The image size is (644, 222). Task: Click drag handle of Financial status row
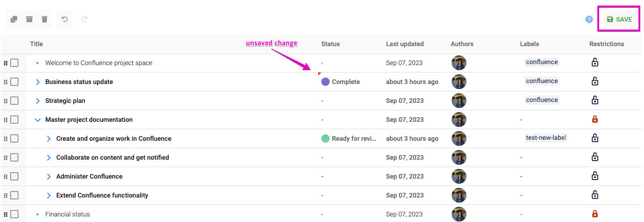6,214
